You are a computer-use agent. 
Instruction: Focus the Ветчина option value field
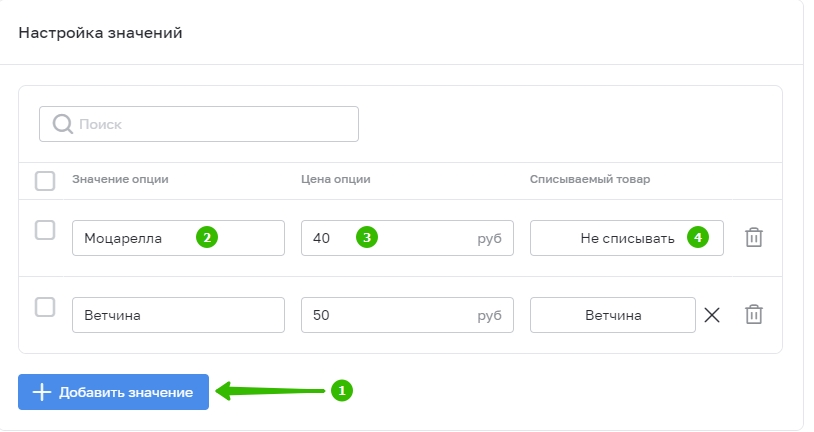[x=178, y=315]
